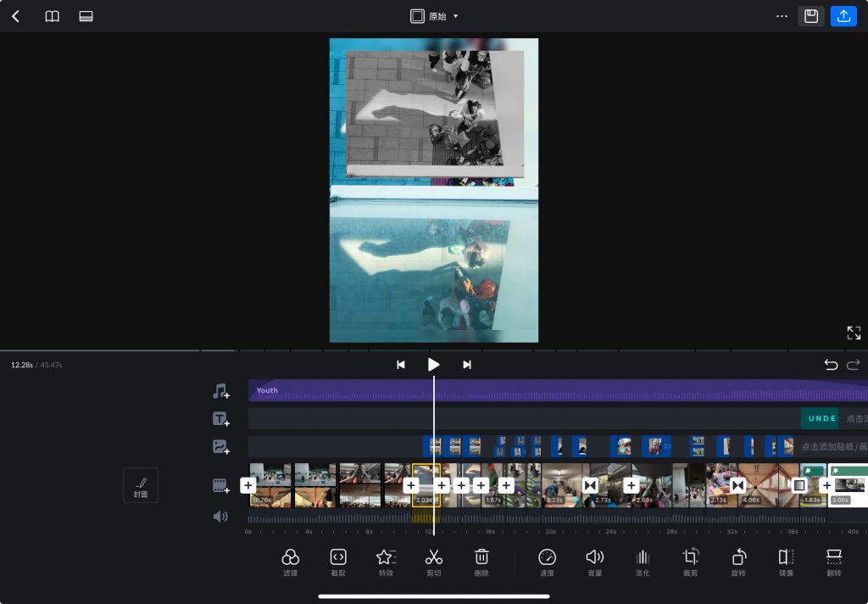
Task: Select the 1.83s video clip
Action: (x=813, y=485)
